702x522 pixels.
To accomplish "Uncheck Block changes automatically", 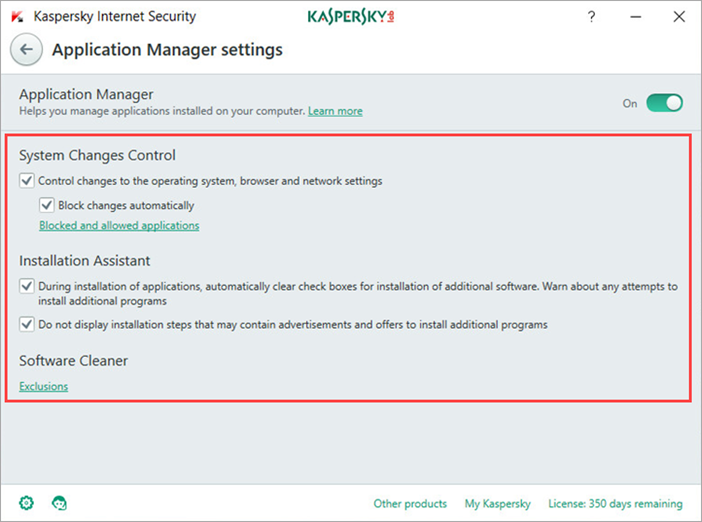I will point(47,205).
